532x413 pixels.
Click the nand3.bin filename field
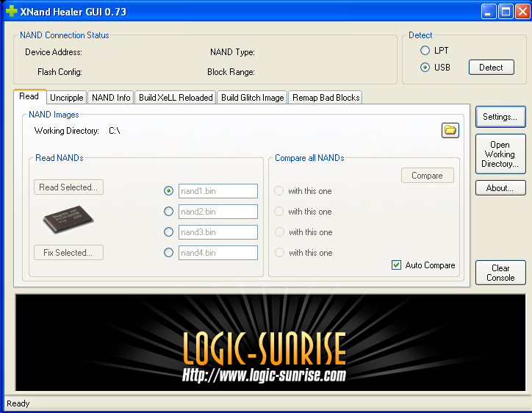coord(218,232)
